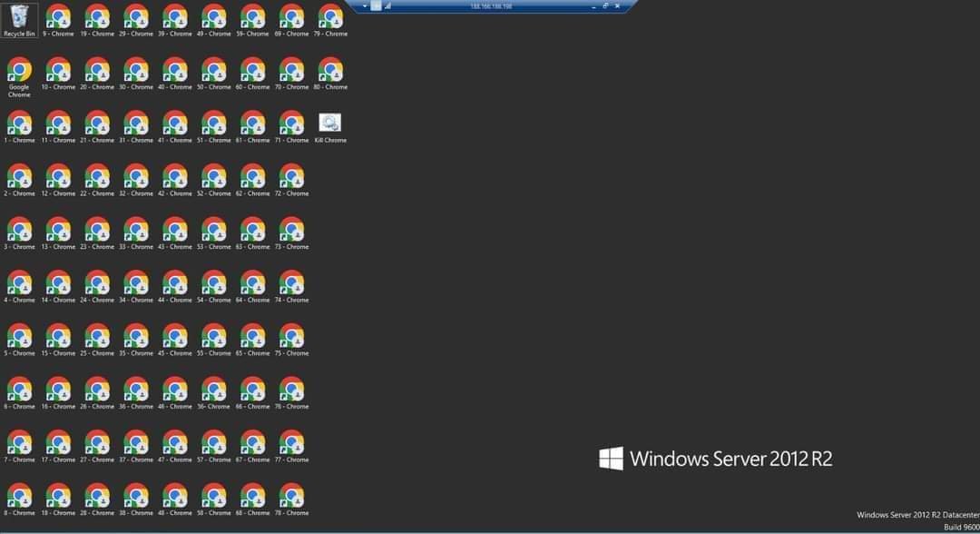Select the Kill Chrome batch file icon
Image resolution: width=980 pixels, height=534 pixels.
click(x=330, y=124)
